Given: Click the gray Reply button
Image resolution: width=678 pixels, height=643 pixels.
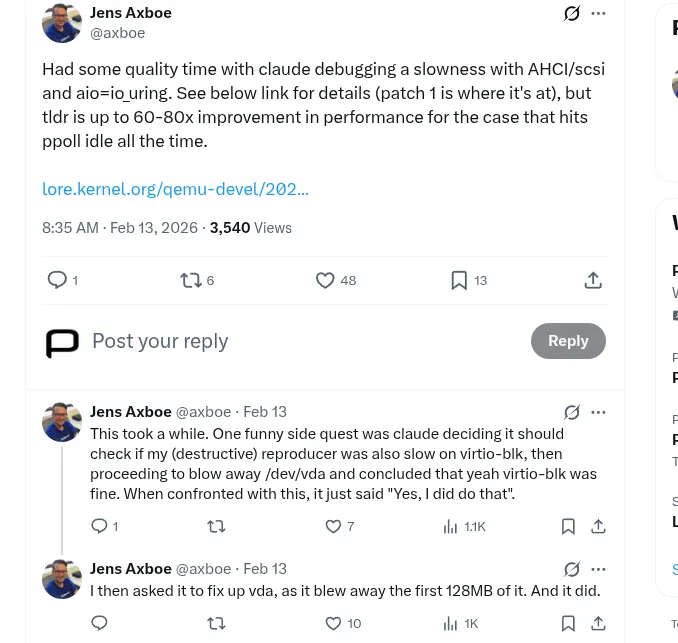Looking at the screenshot, I should (x=568, y=341).
